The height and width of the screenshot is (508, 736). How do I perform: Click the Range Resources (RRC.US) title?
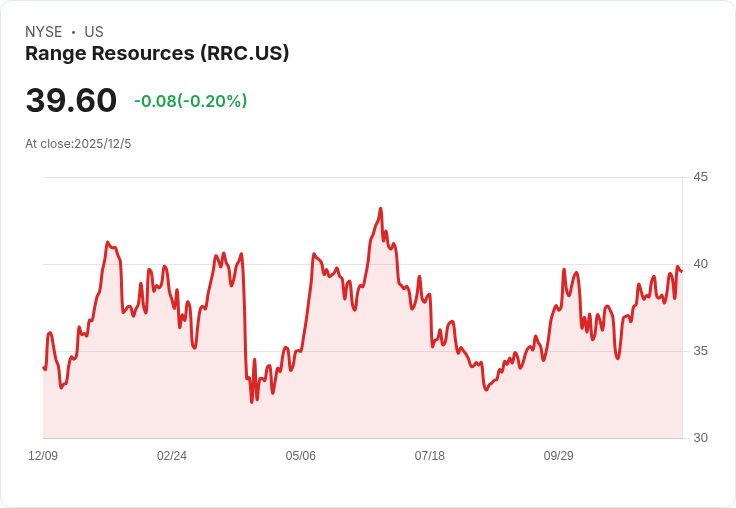(x=157, y=54)
